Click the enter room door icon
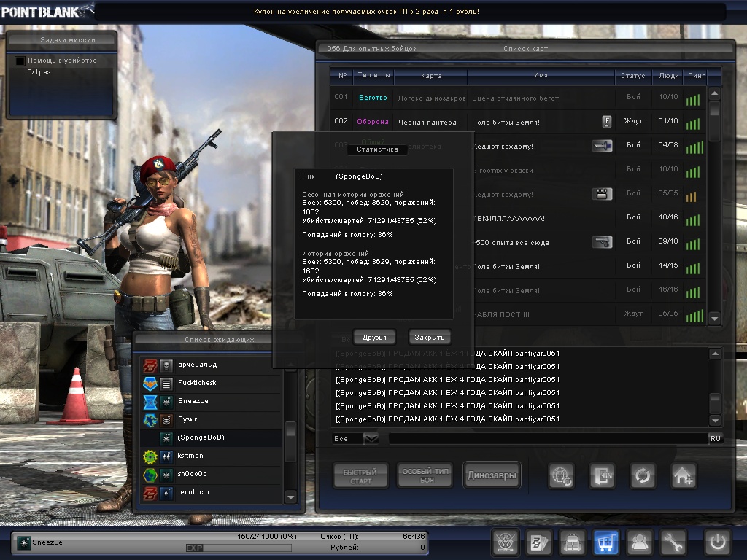 [x=602, y=476]
